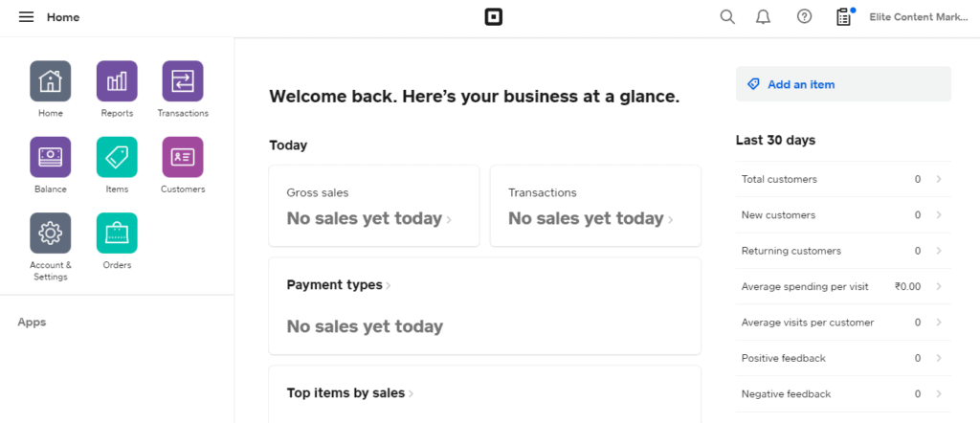Open the Items tag icon

pyautogui.click(x=117, y=157)
